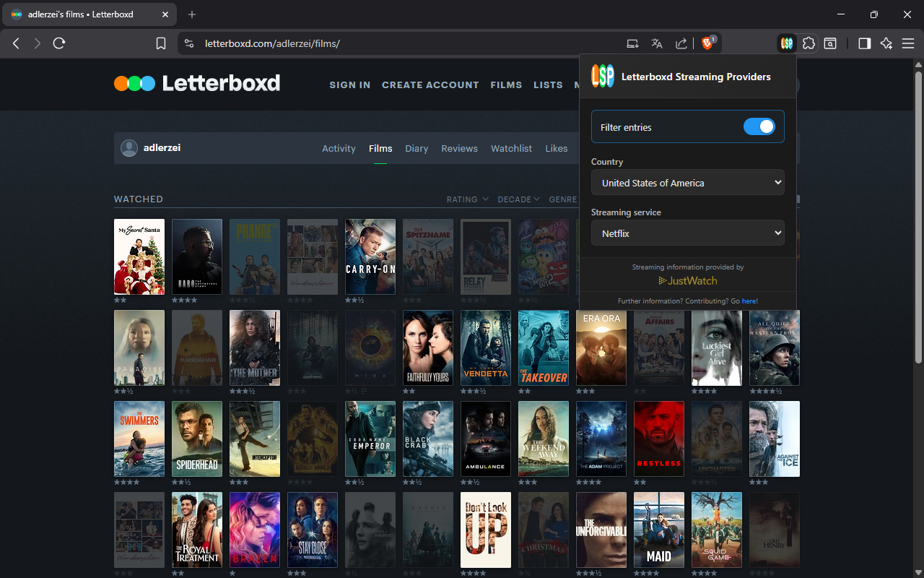This screenshot has height=578, width=924.
Task: Open Leo AI with the sparkles icon
Action: point(886,43)
